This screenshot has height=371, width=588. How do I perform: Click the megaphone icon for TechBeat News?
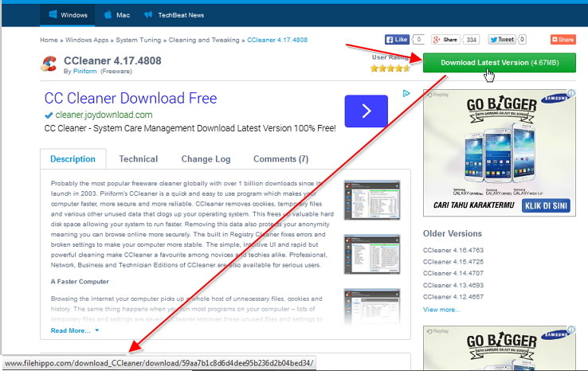click(148, 14)
